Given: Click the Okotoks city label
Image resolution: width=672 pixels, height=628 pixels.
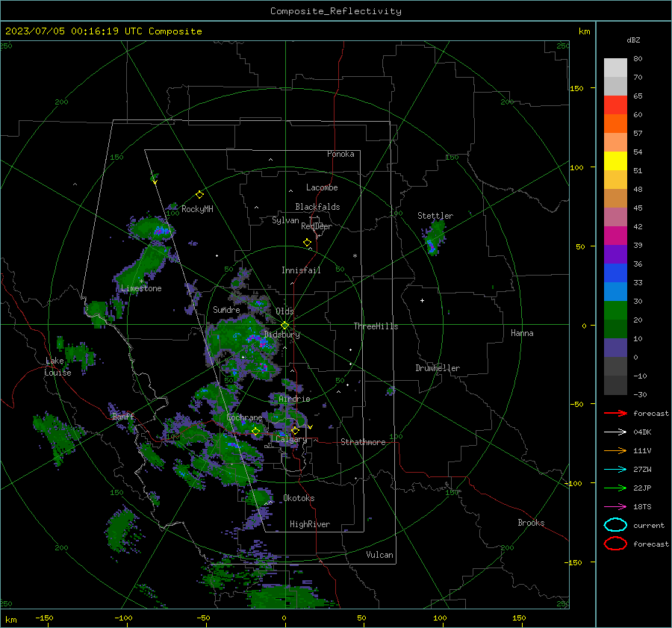Looking at the screenshot, I should click(299, 498).
